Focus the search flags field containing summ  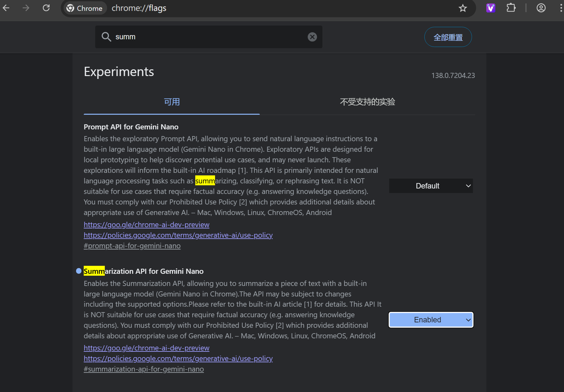pyautogui.click(x=209, y=37)
